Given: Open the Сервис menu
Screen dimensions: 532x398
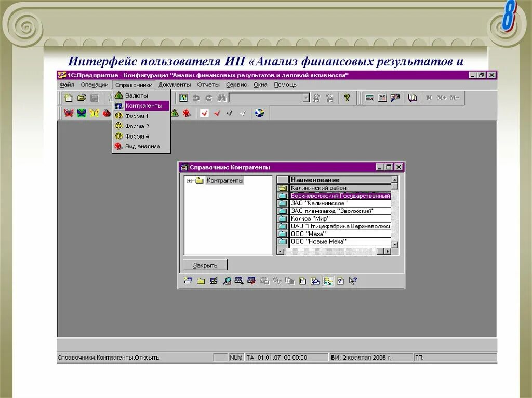Looking at the screenshot, I should pyautogui.click(x=236, y=85).
